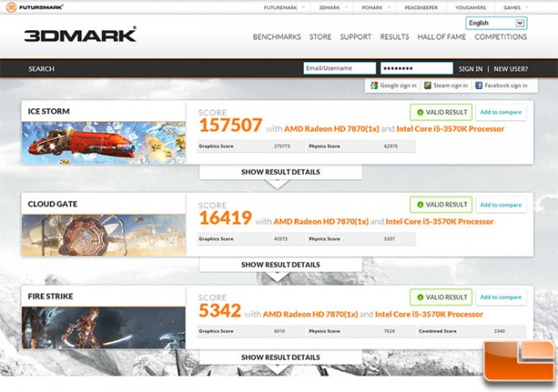Image resolution: width=558 pixels, height=392 pixels.
Task: Click the Facebook sign in icon
Action: [x=478, y=86]
